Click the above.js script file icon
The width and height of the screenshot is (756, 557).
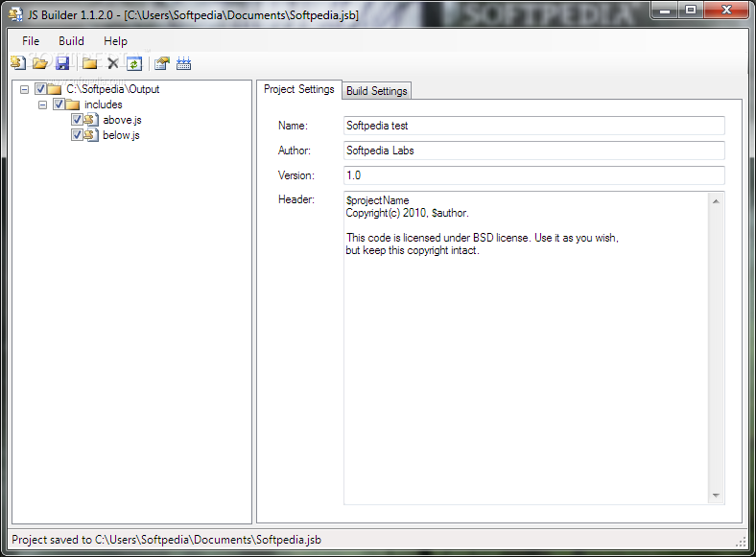[x=91, y=120]
